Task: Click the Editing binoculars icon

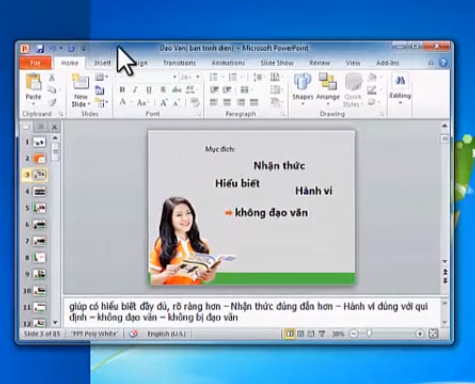Action: [400, 81]
